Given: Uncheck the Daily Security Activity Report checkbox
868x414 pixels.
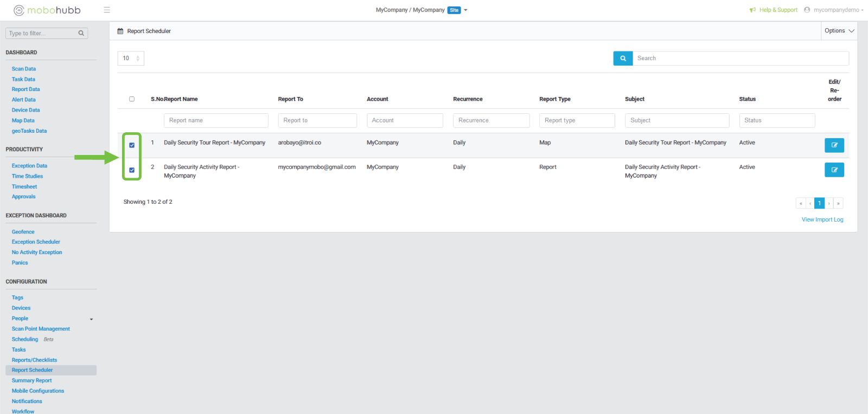Looking at the screenshot, I should point(132,170).
